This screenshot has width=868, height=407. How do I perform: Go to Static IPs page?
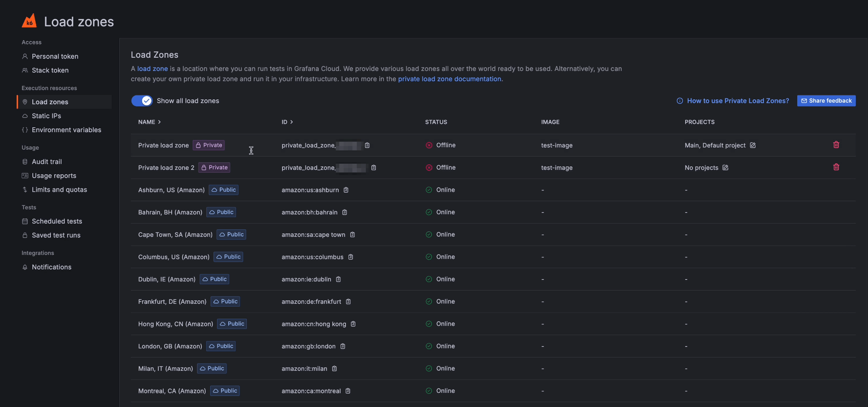click(x=46, y=116)
